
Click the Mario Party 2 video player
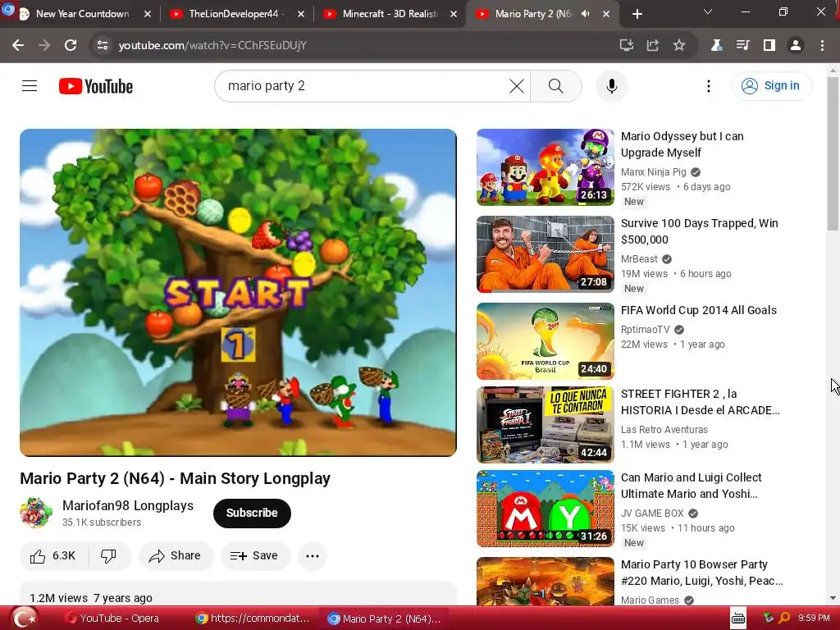(238, 293)
